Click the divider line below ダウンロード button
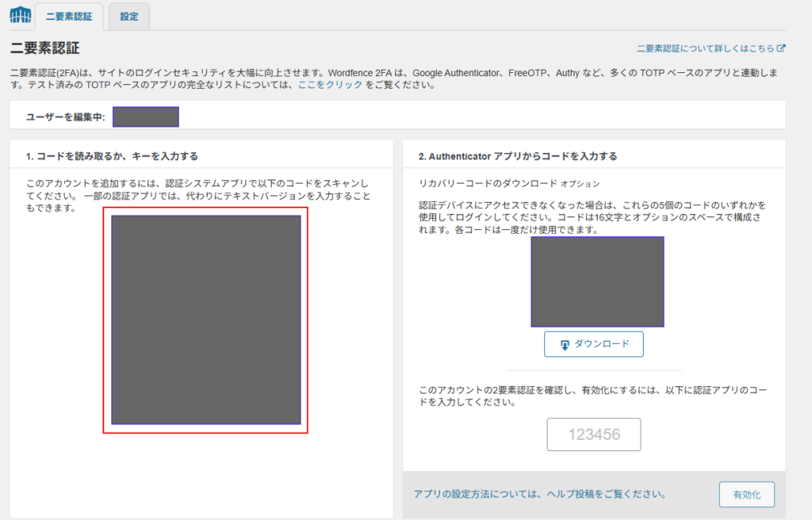 pos(593,369)
